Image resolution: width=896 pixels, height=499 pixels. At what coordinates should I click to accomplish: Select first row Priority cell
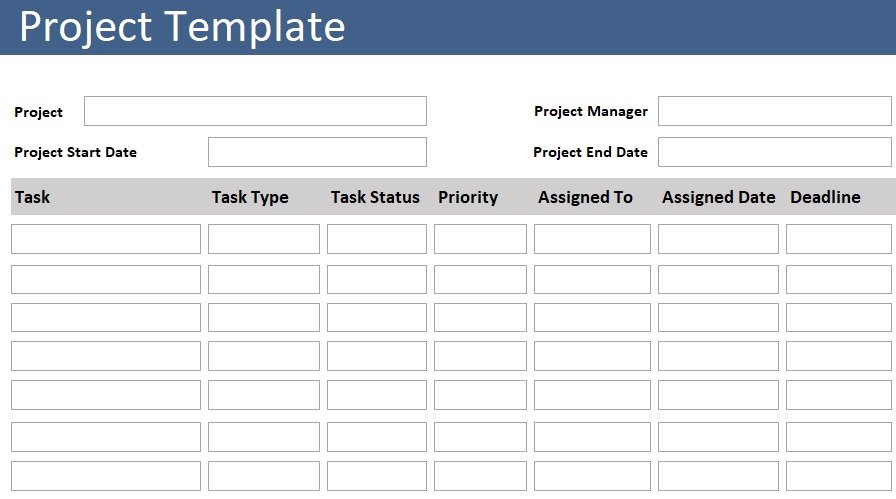pos(480,239)
